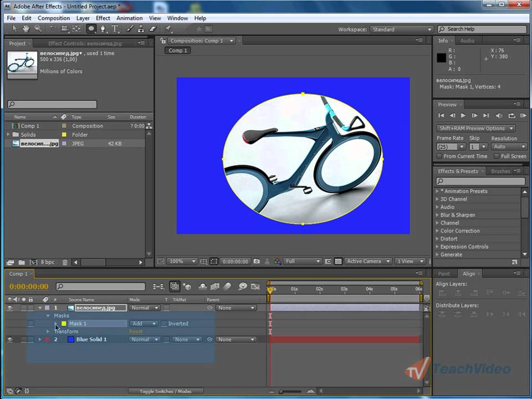Expand the Blur & Sharpen effects category

coord(437,215)
